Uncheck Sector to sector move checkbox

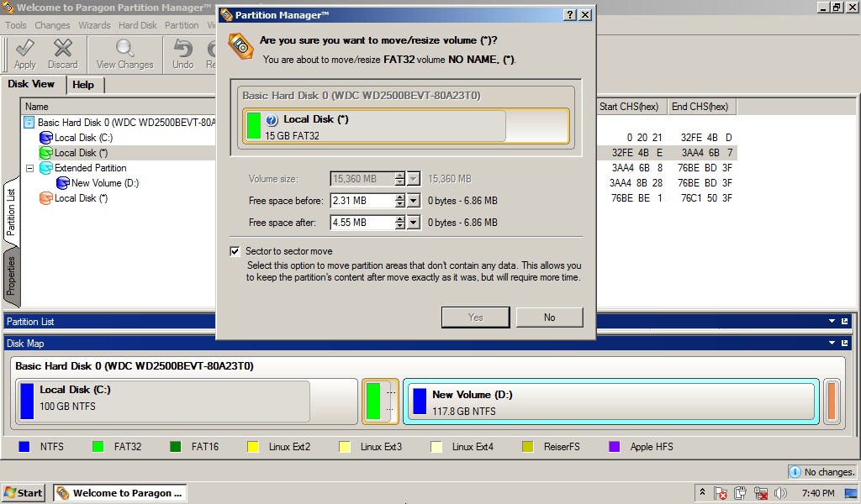pos(235,251)
